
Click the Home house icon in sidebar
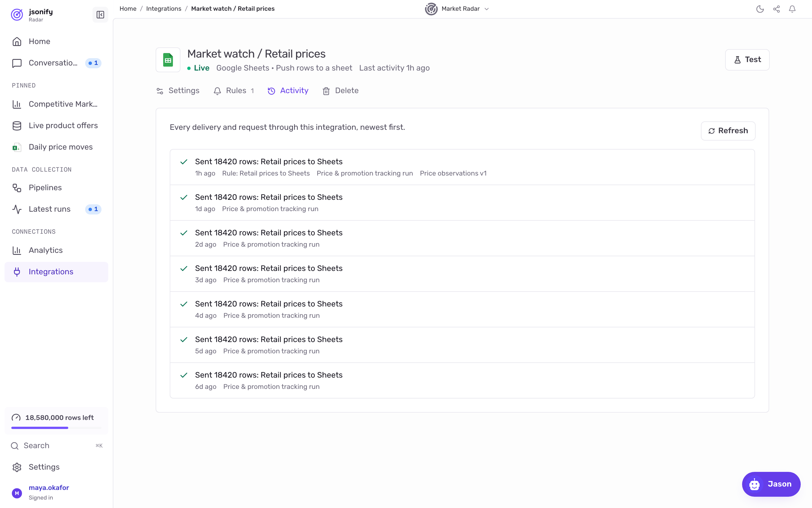17,42
